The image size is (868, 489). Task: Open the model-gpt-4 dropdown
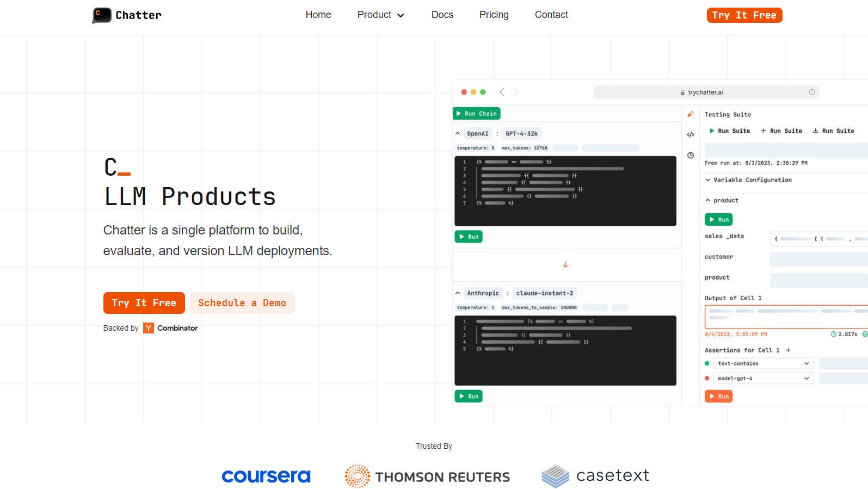(x=764, y=379)
